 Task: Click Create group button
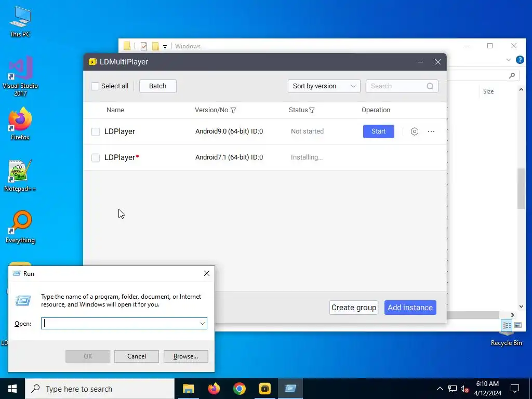[353, 308]
